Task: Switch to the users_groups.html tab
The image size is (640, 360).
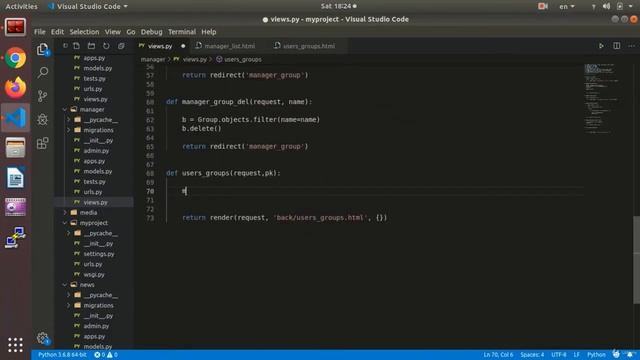Action: [x=309, y=46]
